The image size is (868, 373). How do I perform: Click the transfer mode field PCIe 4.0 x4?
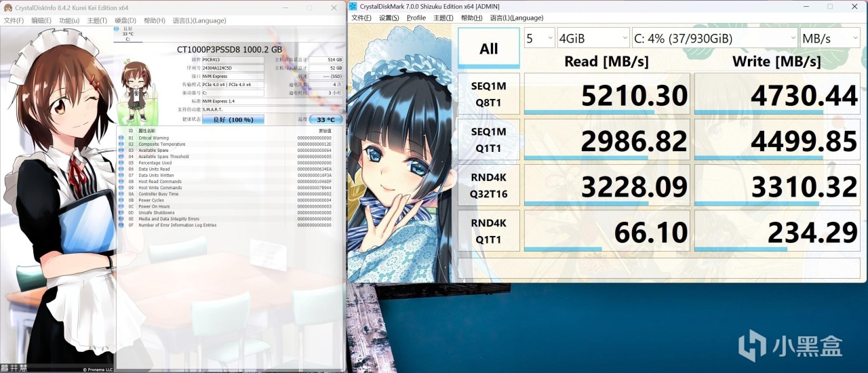coord(233,84)
